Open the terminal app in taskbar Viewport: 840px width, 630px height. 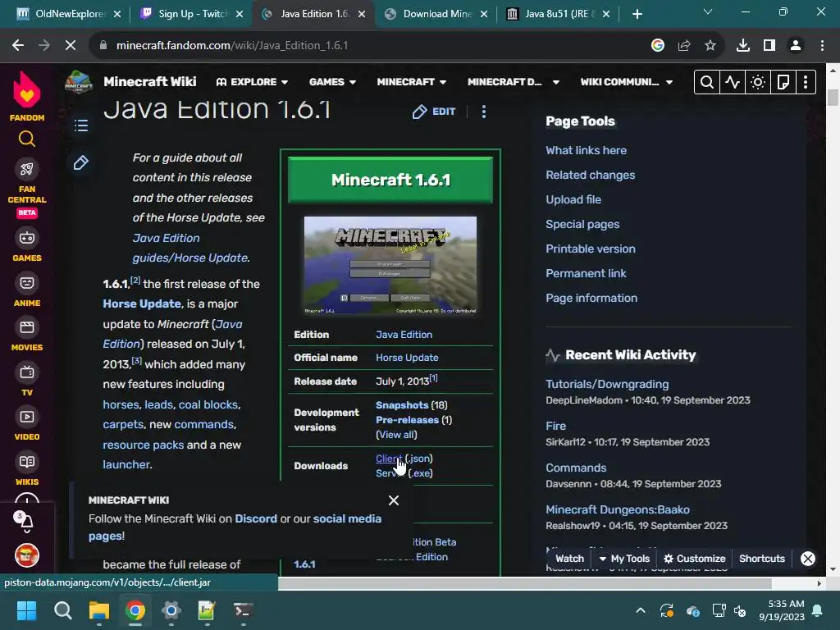click(243, 610)
